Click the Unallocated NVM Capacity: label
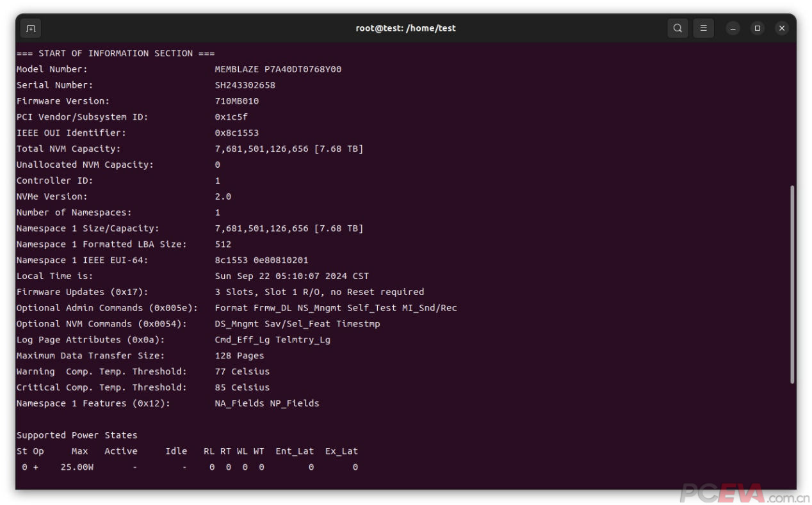The image size is (812, 505). pyautogui.click(x=85, y=164)
